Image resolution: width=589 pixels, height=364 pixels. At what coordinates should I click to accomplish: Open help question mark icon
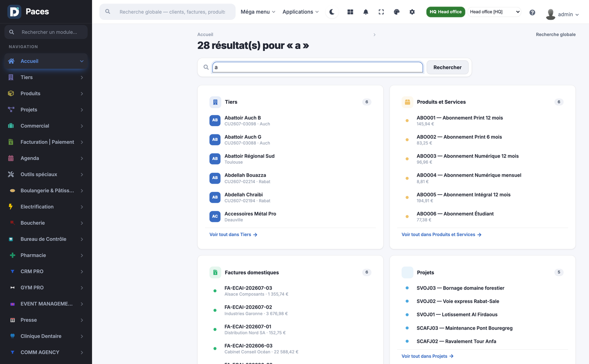[x=532, y=12]
